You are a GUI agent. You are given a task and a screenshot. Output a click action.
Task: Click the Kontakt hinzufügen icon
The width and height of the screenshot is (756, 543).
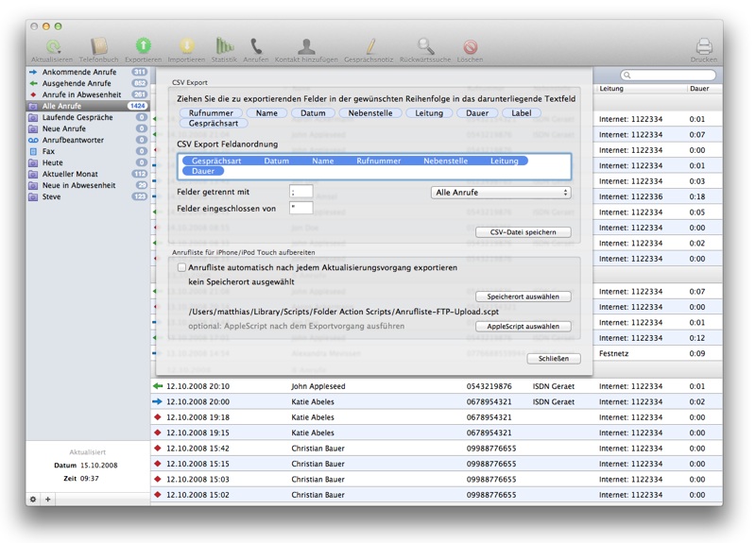[306, 46]
